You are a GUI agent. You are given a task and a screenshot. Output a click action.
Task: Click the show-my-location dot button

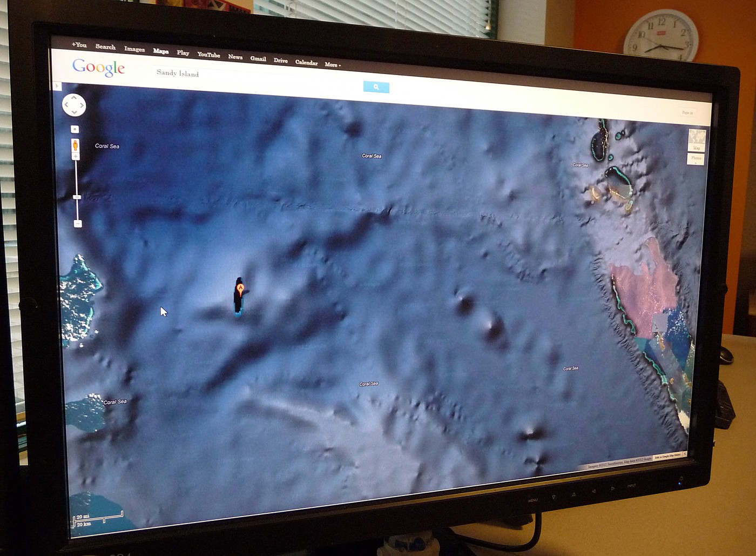pyautogui.click(x=75, y=129)
